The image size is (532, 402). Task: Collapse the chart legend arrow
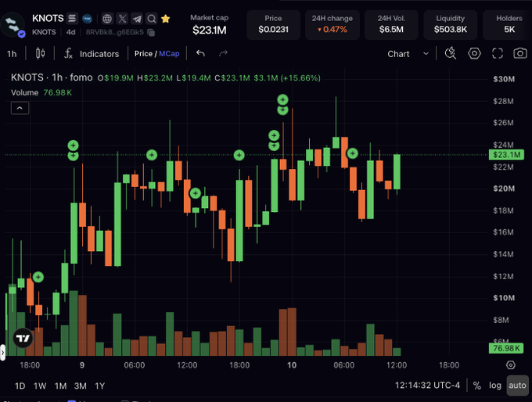coord(20,108)
